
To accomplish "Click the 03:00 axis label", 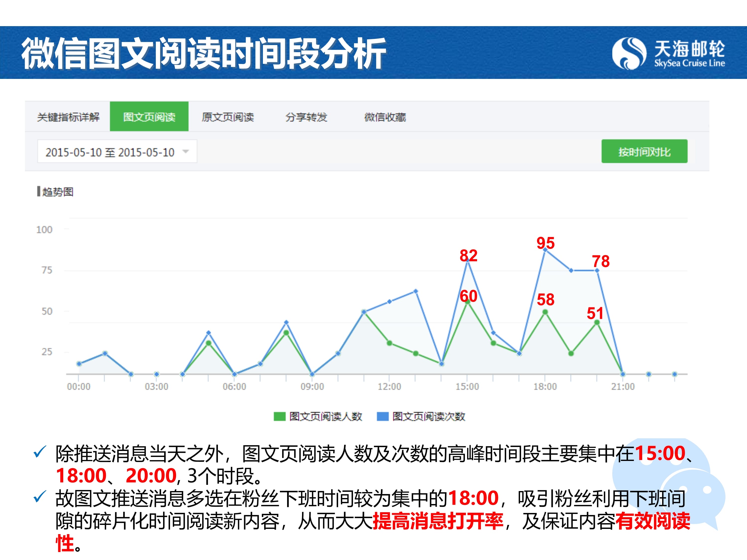I will click(156, 387).
